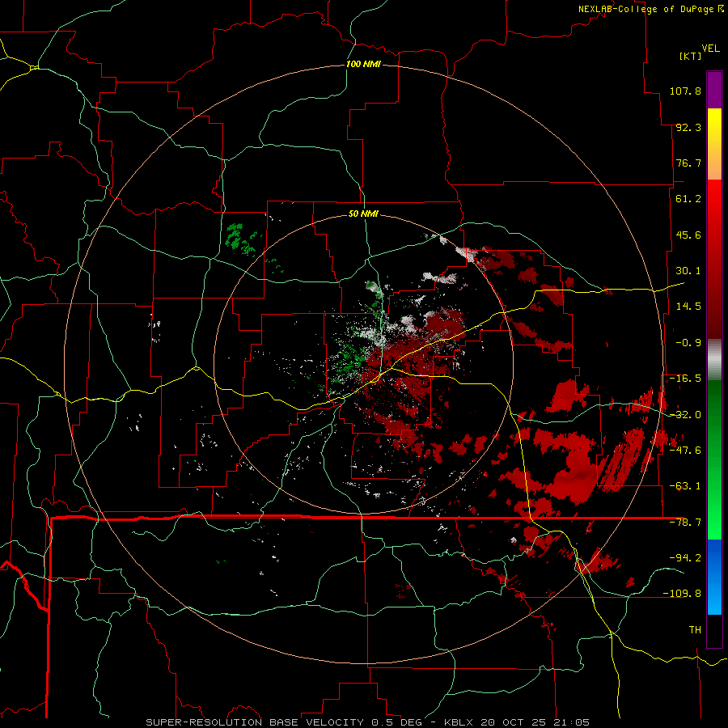The height and width of the screenshot is (728, 728).
Task: Click the -16.5 velocity scale value
Action: (x=685, y=379)
